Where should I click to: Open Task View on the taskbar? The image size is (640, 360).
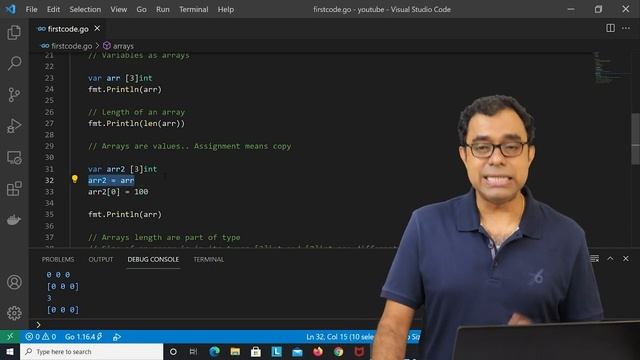click(193, 352)
